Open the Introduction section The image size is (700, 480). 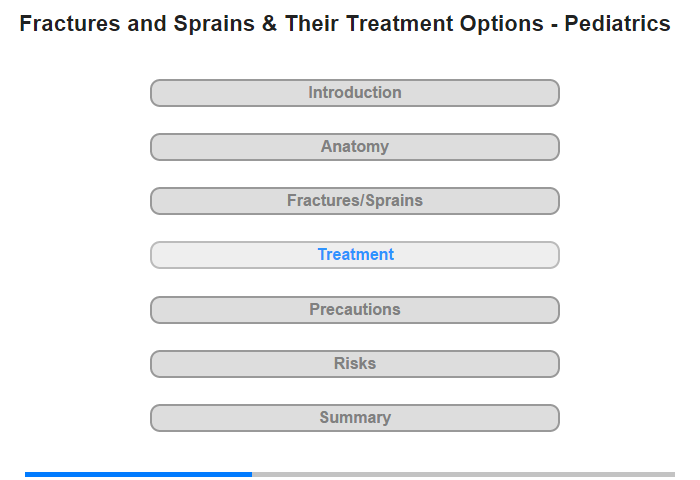pyautogui.click(x=354, y=93)
